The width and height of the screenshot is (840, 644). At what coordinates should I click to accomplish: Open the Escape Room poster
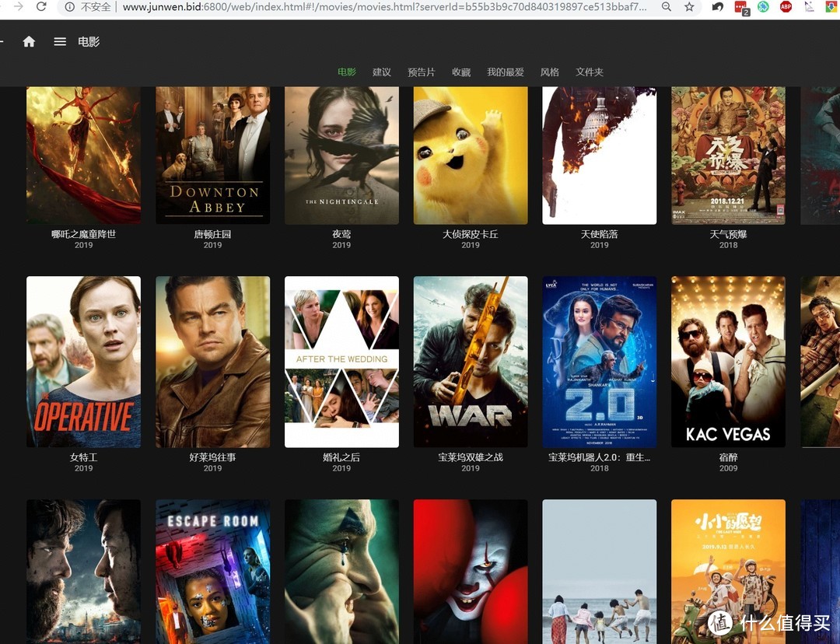tap(212, 572)
